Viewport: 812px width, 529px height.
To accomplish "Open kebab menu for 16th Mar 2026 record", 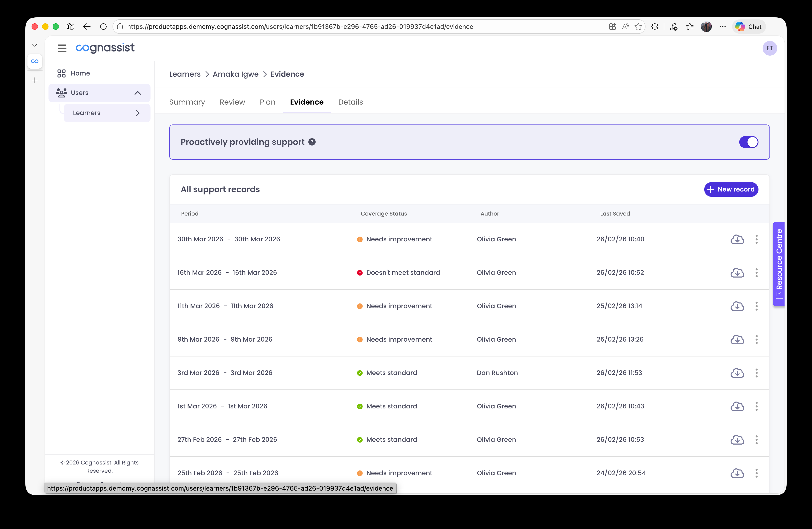I will pos(757,273).
